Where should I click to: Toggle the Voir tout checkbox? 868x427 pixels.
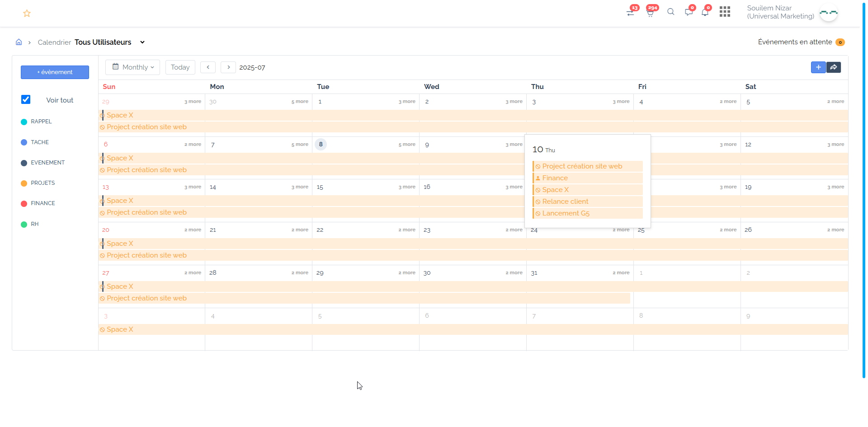click(26, 99)
